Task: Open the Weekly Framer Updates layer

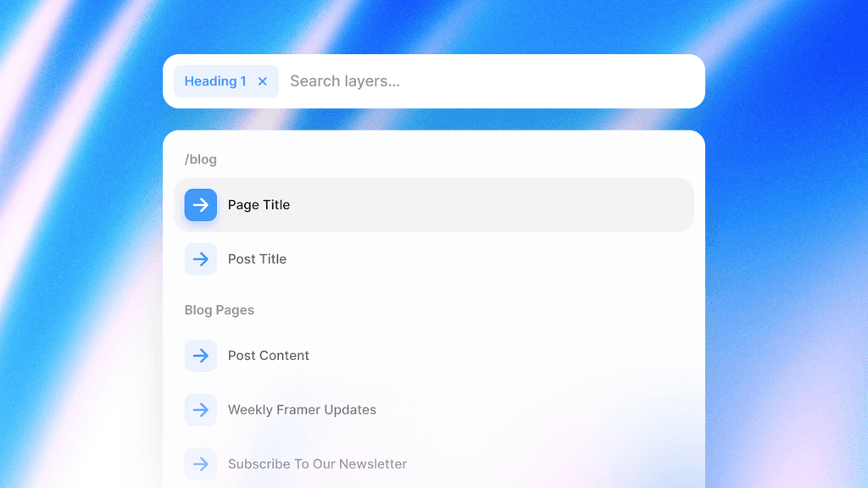Action: 302,410
